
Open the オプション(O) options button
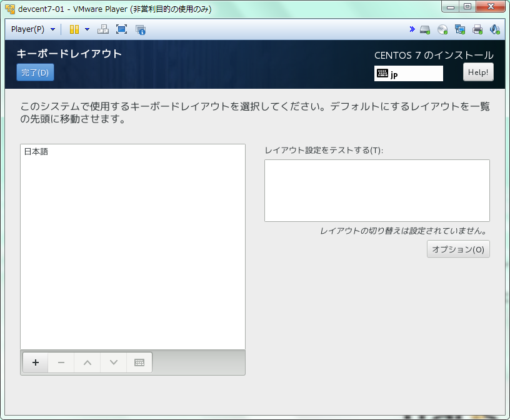[x=458, y=249]
